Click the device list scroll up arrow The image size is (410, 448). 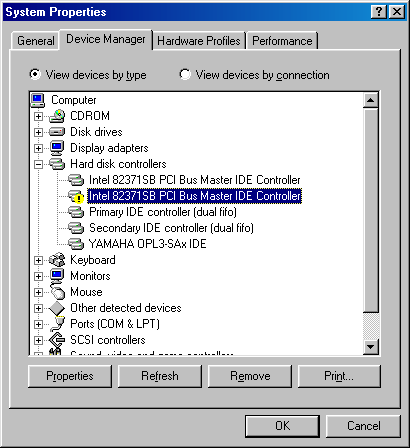point(371,100)
